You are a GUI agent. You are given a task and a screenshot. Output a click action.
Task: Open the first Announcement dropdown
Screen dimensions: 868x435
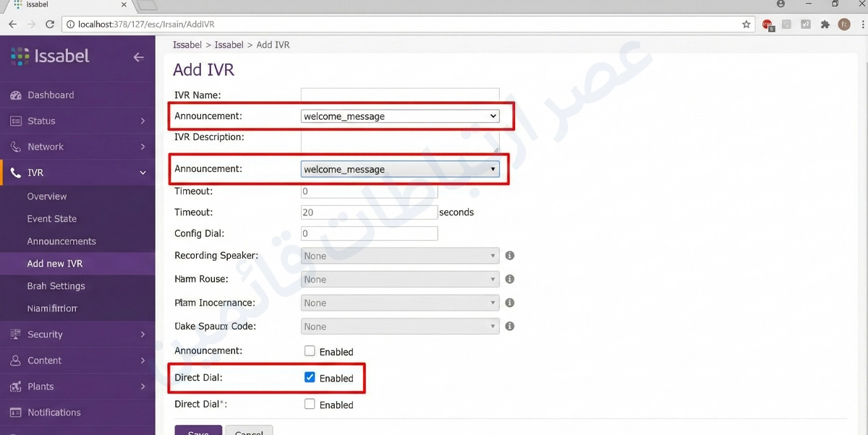coord(400,116)
